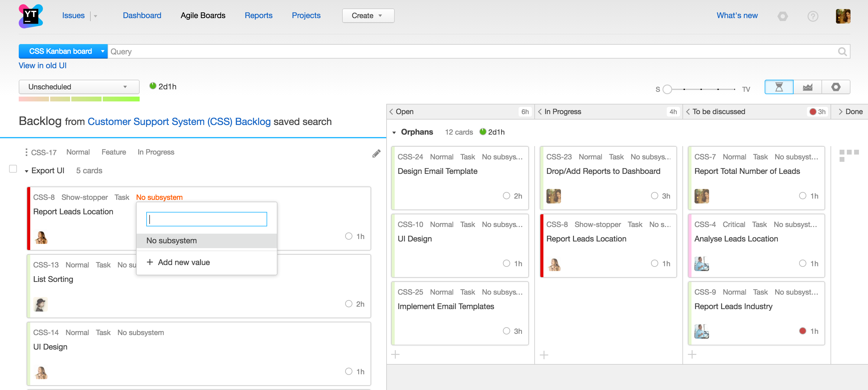Open the Create button dropdown

click(x=368, y=16)
